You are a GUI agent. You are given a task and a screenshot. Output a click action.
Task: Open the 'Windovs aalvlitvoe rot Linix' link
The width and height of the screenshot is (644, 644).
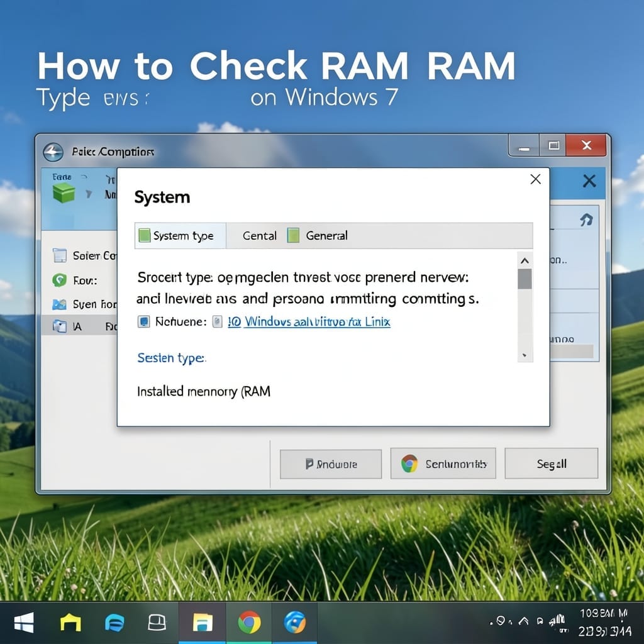click(x=309, y=321)
